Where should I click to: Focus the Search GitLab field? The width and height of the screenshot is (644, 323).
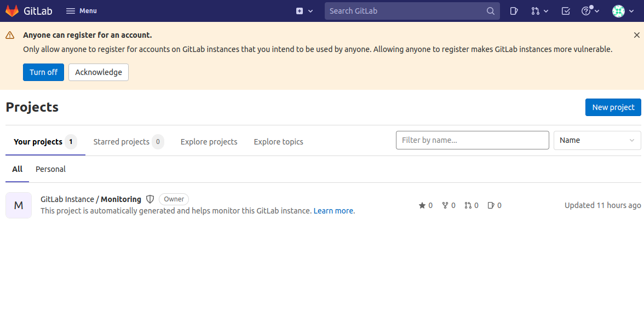[x=412, y=11]
